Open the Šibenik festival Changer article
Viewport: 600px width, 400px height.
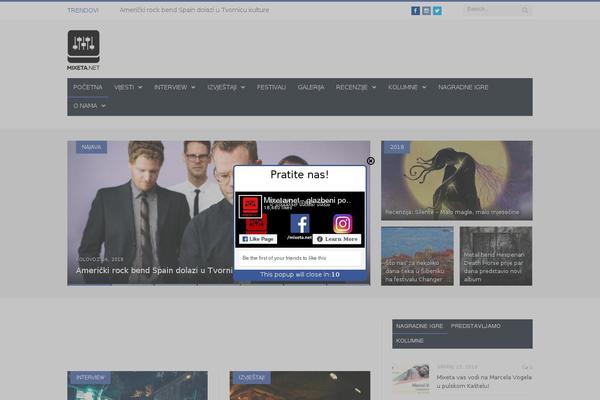(x=417, y=256)
